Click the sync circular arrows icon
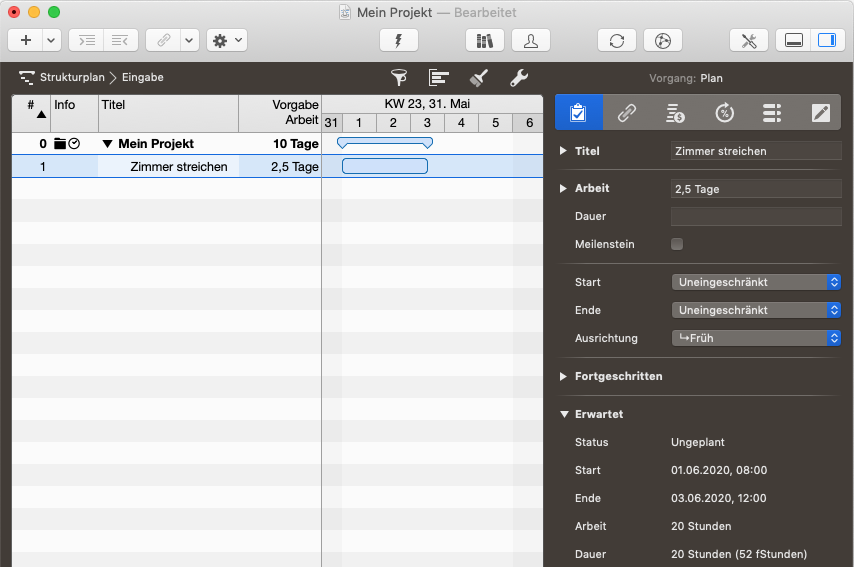 [617, 41]
